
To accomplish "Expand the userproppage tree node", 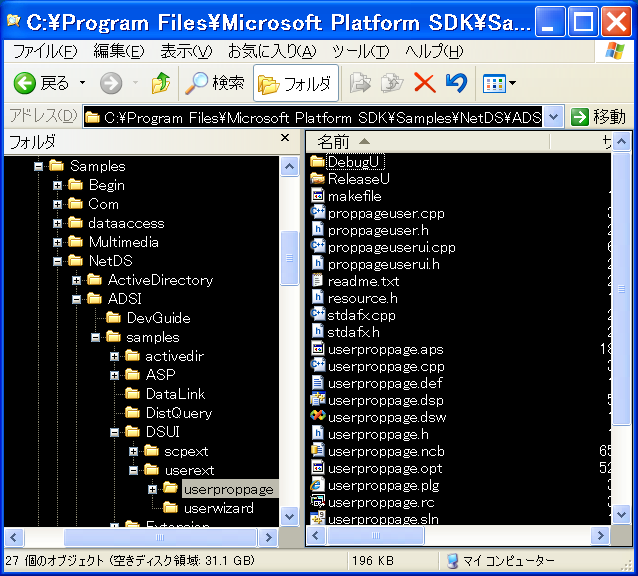I will tap(153, 489).
